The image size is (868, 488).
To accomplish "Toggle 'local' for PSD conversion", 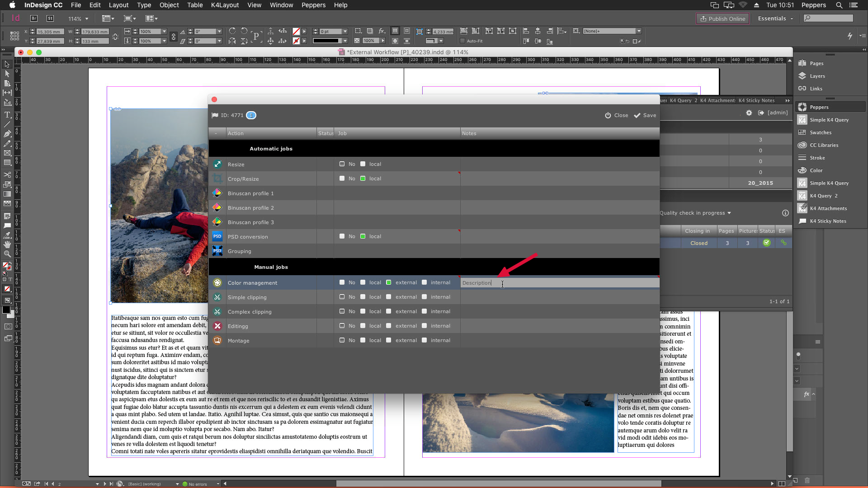I will point(363,236).
